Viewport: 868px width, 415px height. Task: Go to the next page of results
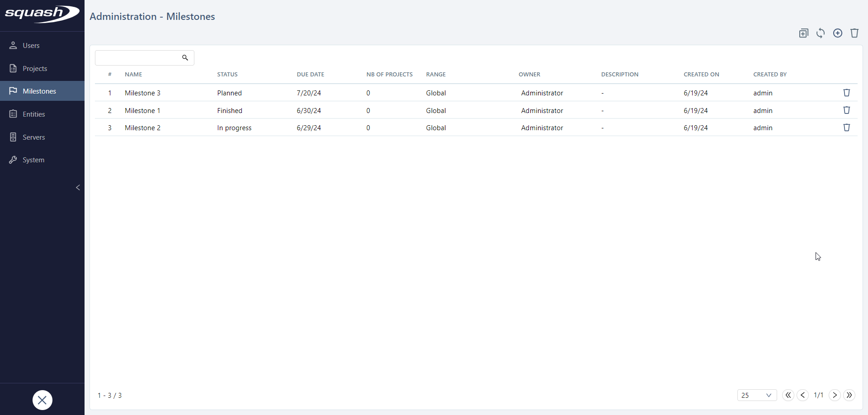pos(835,395)
